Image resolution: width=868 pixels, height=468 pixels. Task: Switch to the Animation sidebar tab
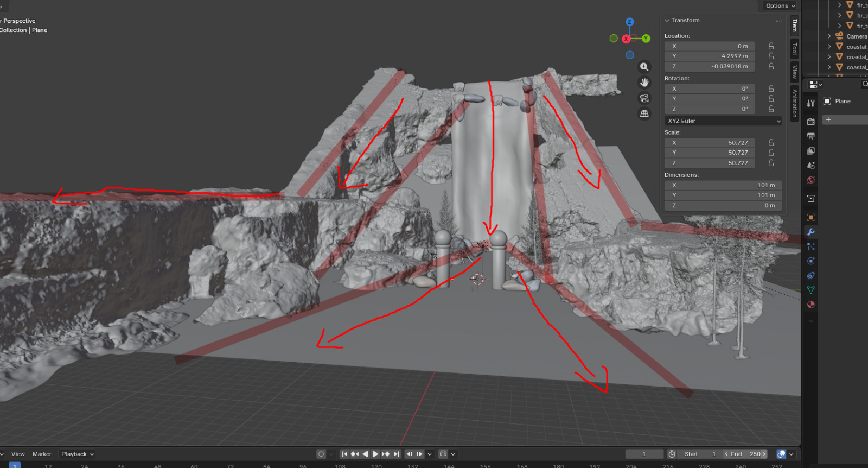[794, 103]
